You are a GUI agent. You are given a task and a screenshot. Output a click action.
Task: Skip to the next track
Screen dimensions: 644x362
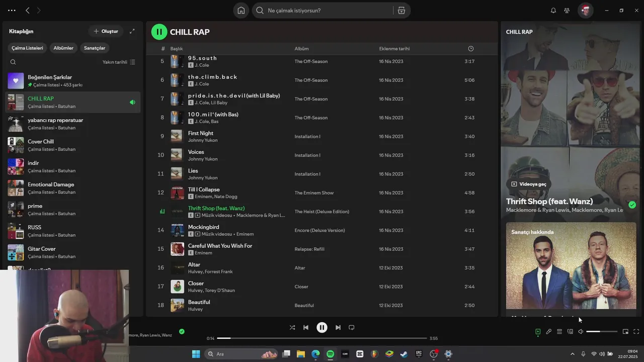338,327
